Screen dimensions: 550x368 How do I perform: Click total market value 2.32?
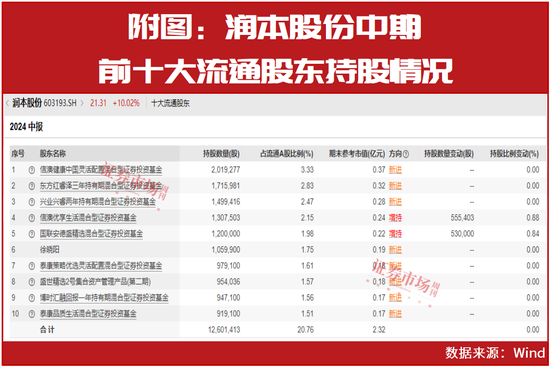(x=379, y=330)
